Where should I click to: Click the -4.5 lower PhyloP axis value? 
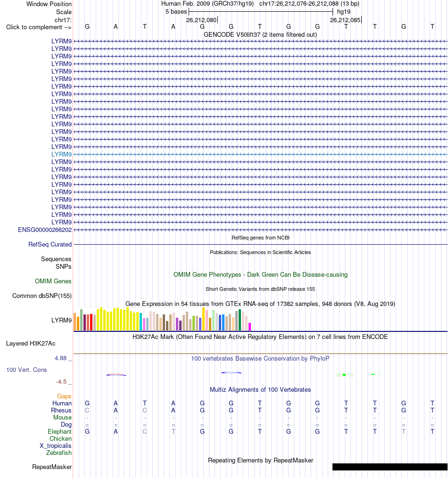[61, 382]
